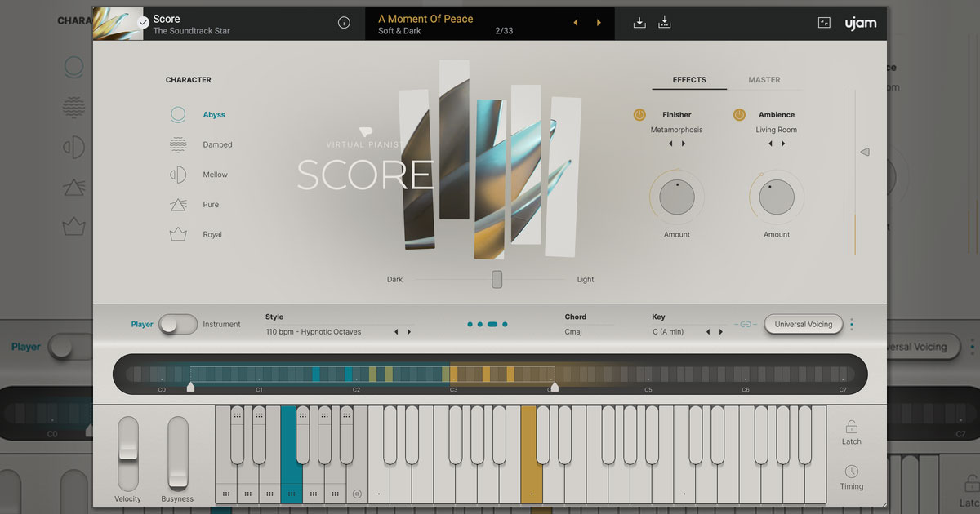Image resolution: width=980 pixels, height=514 pixels.
Task: Switch to the EFFECTS tab
Action: point(689,80)
